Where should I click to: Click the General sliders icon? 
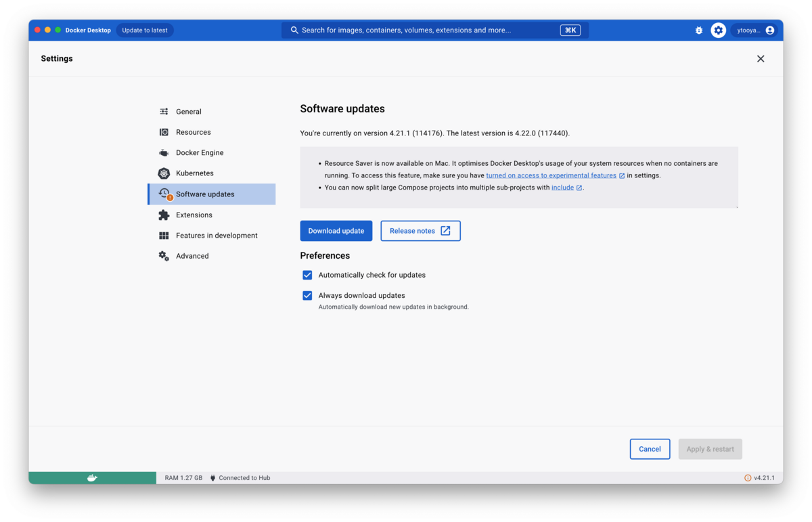point(164,112)
